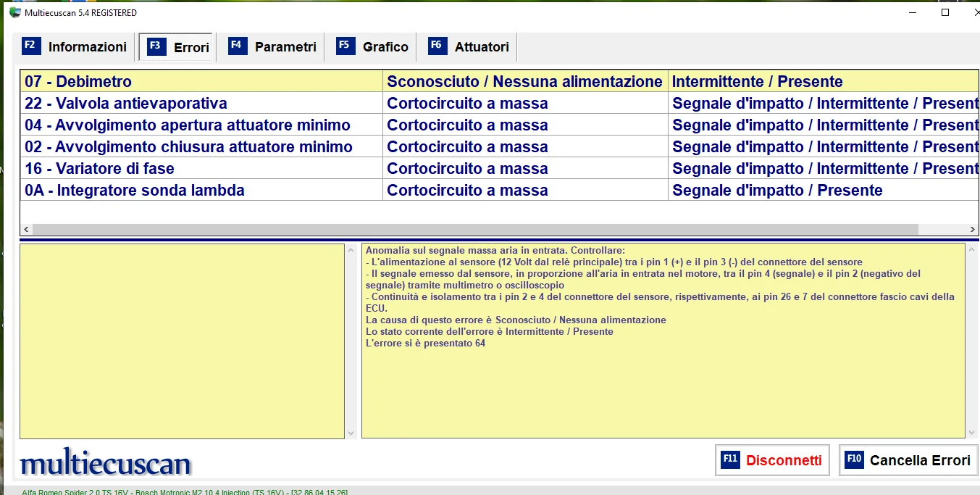Click the F11 icon on Disconnetti
Screen dimensions: 980x495
click(x=730, y=459)
